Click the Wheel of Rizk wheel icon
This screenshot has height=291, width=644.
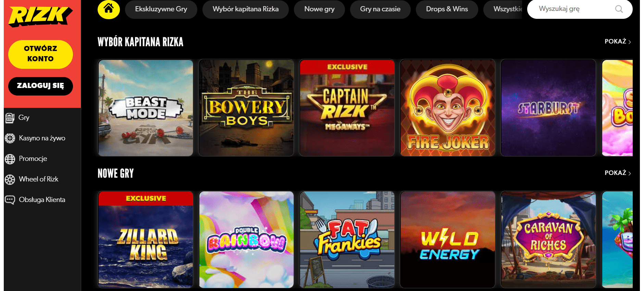click(x=10, y=179)
